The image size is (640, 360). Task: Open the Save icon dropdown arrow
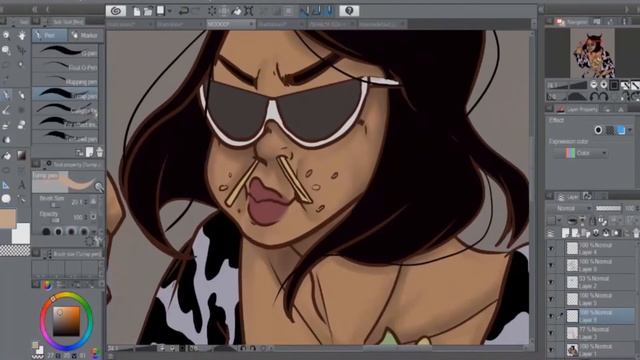[169, 11]
